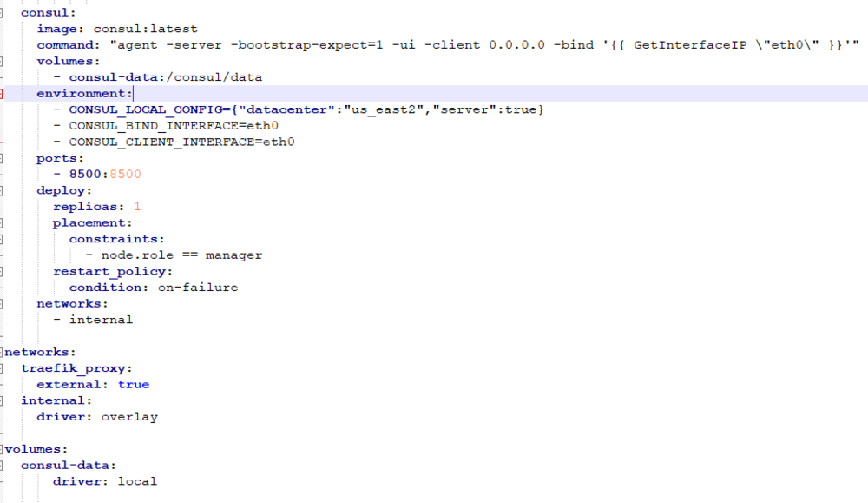The image size is (868, 503).
Task: Click the '"us_east2"' datacenter value
Action: point(384,109)
